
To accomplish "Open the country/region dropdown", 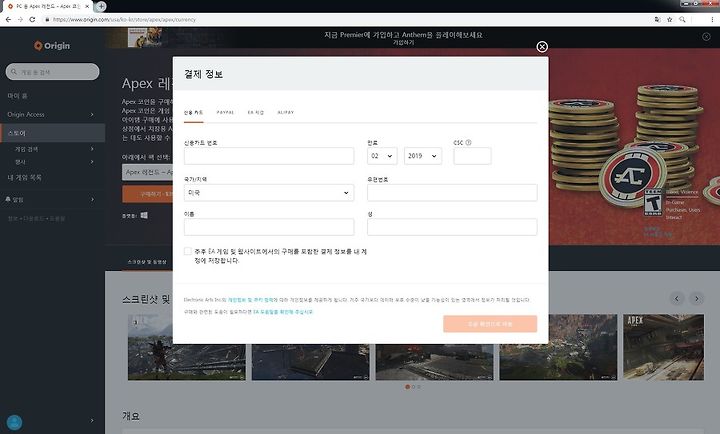I will coord(269,193).
